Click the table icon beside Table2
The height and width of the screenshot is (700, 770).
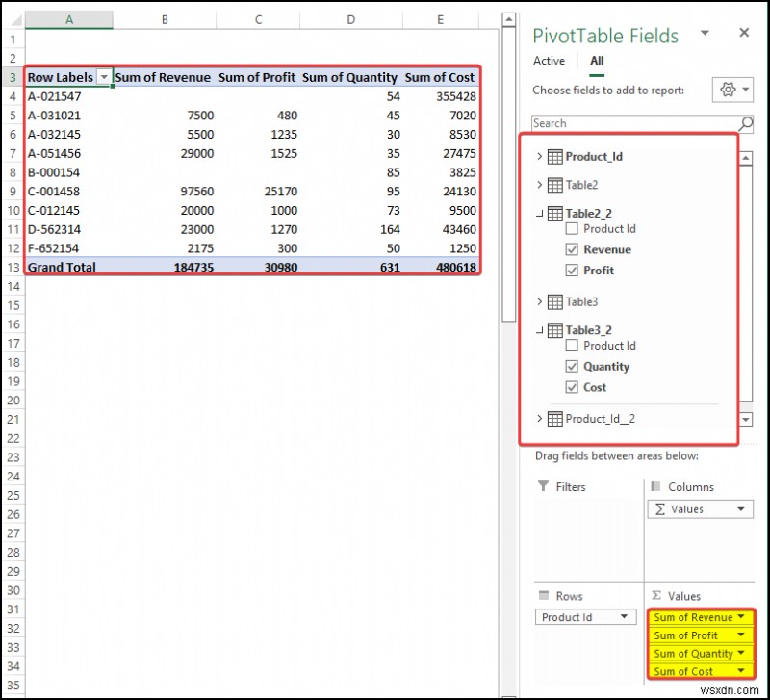coord(554,184)
